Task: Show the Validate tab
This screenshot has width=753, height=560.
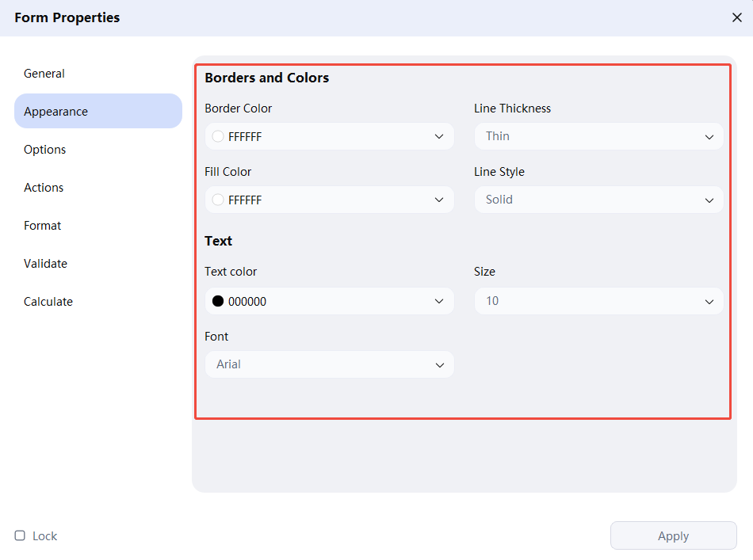Action: coord(45,264)
